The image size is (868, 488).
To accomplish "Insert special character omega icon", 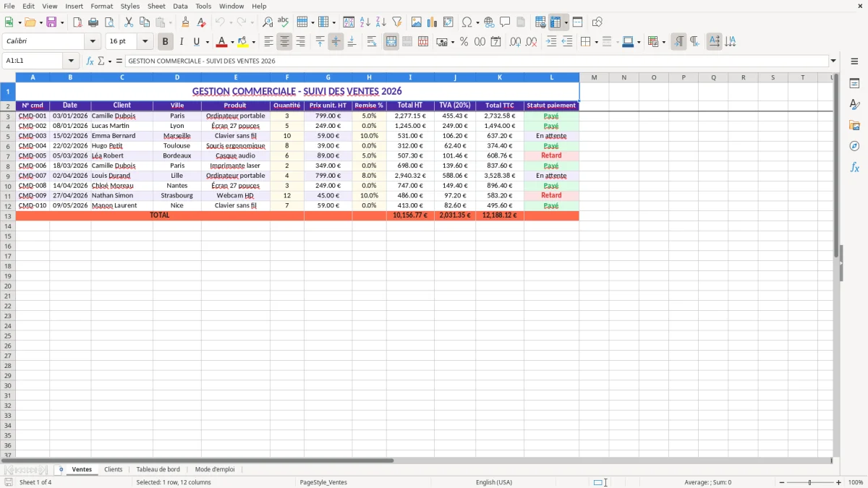I will tap(467, 22).
